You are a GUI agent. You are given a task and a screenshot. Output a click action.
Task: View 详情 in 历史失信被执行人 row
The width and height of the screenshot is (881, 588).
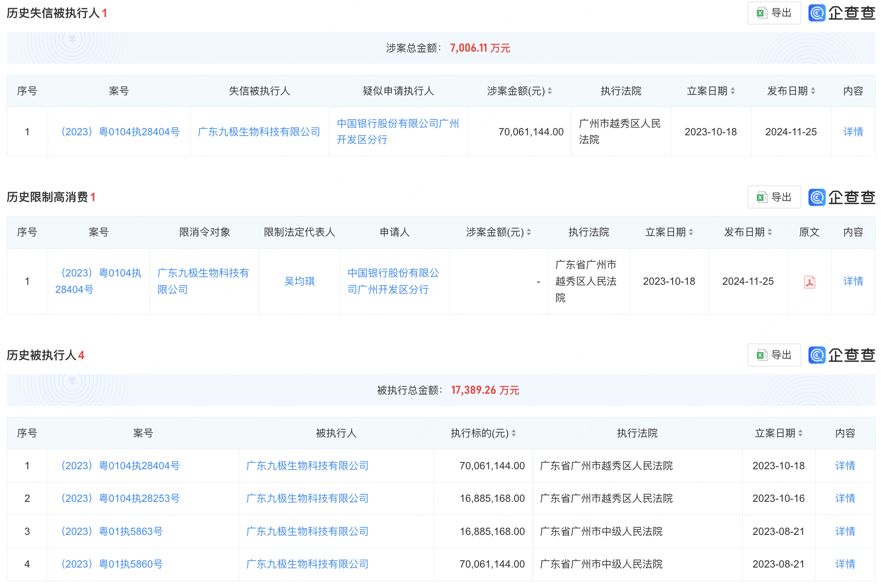853,132
